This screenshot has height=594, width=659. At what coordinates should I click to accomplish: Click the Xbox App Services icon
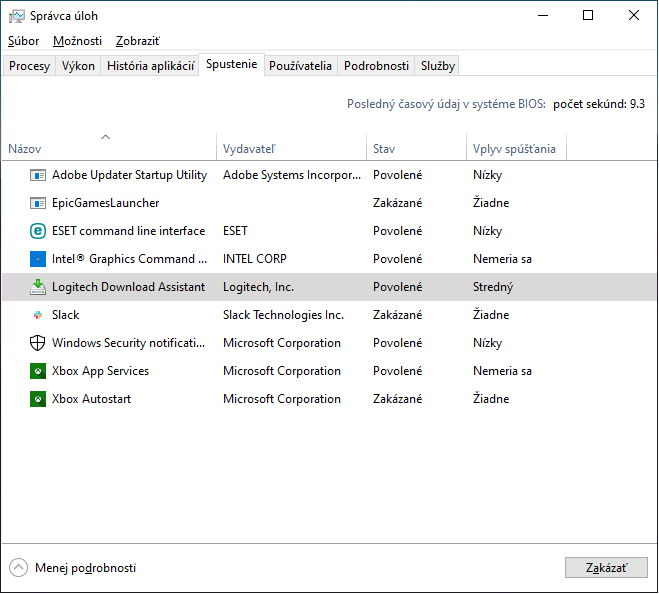coord(38,371)
